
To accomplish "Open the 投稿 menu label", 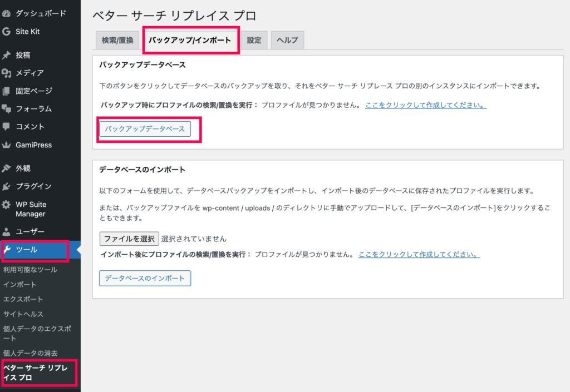I will 23,55.
